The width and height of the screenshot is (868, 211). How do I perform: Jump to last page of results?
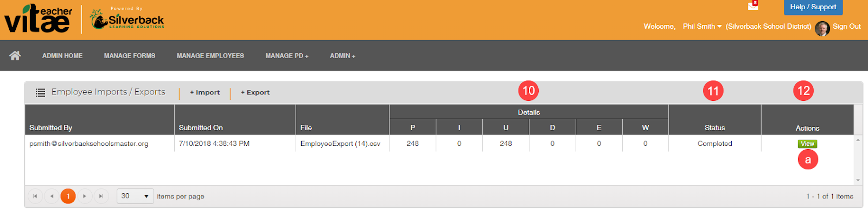click(x=101, y=196)
